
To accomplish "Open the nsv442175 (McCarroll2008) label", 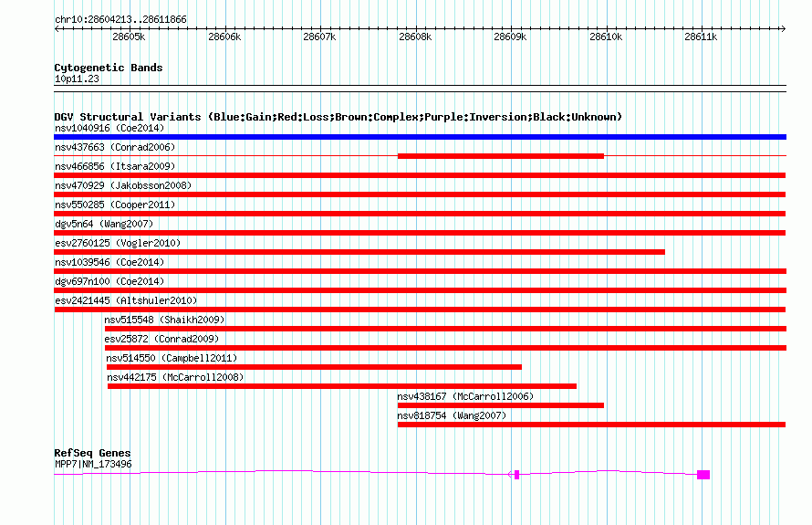I will pyautogui.click(x=175, y=377).
